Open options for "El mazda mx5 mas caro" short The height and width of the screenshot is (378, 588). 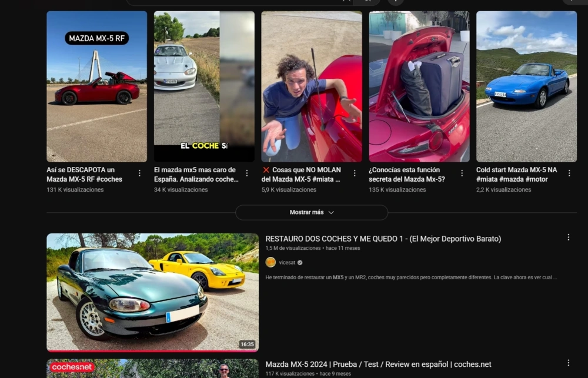[247, 173]
